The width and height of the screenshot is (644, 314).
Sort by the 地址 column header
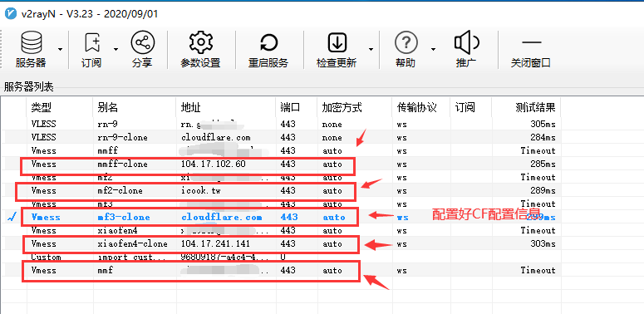click(225, 107)
